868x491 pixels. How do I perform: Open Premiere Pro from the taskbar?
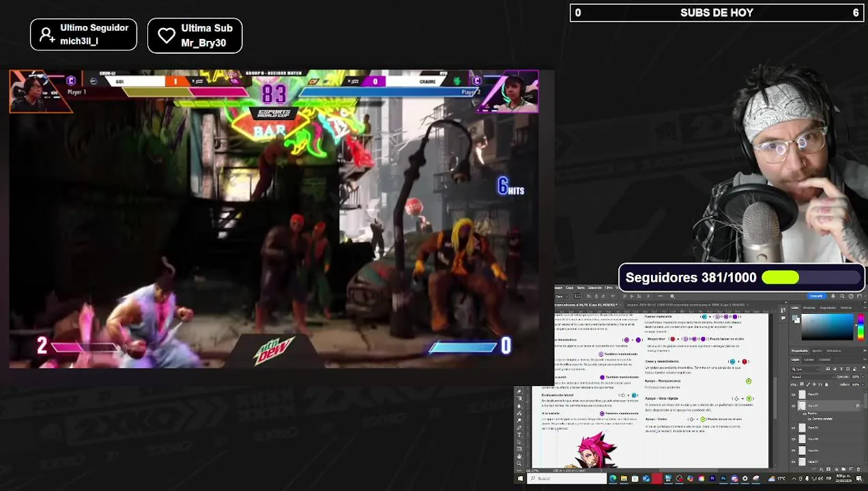[712, 478]
